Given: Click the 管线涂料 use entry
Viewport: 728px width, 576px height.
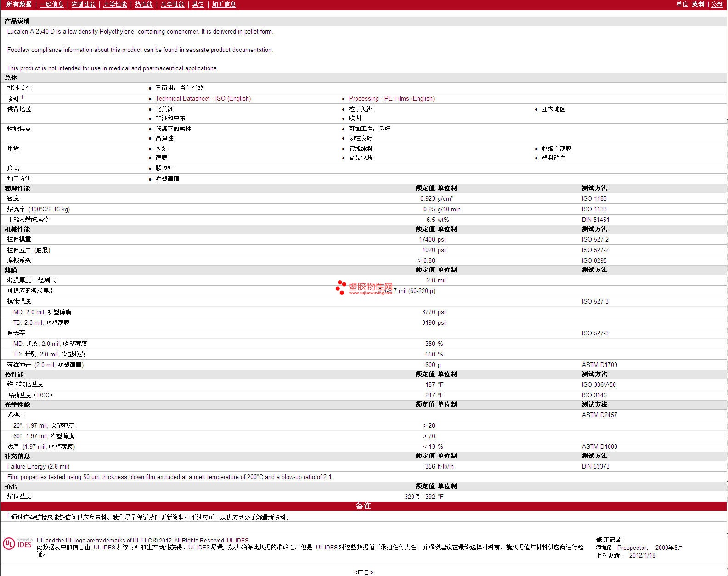Looking at the screenshot, I should point(361,148).
